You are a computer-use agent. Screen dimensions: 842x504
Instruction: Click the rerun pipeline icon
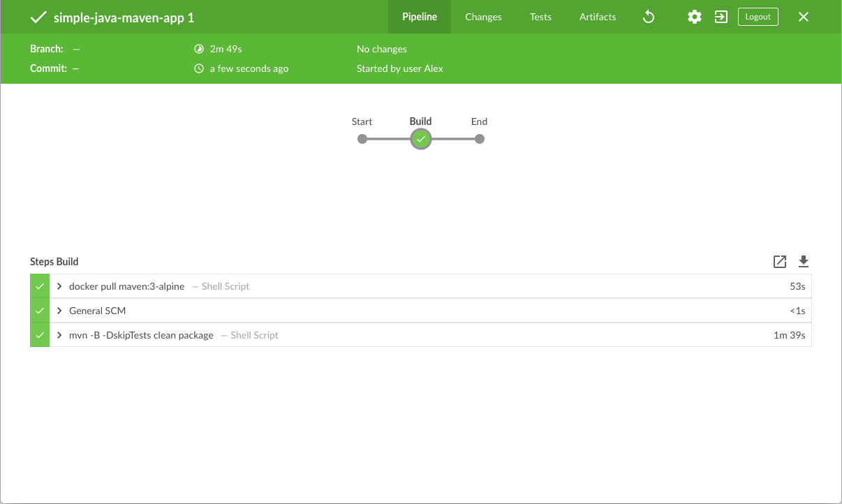649,17
